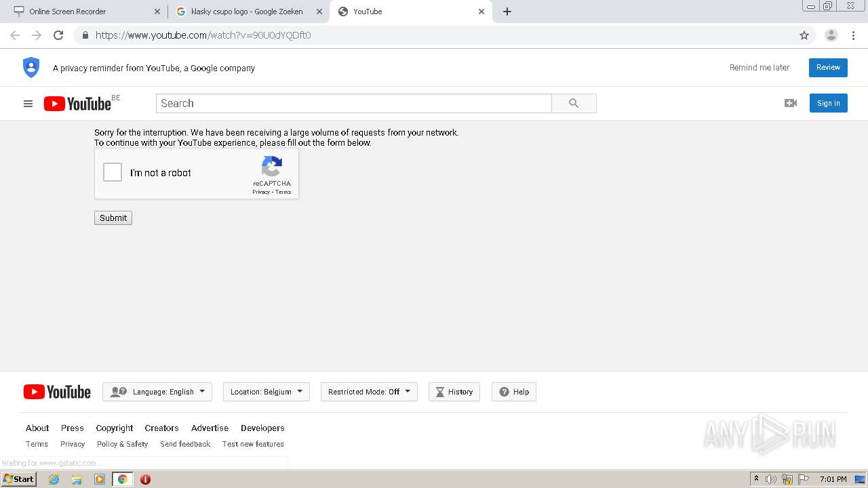The width and height of the screenshot is (868, 488).
Task: Close the Online Screen Recorder tab
Action: click(x=157, y=12)
